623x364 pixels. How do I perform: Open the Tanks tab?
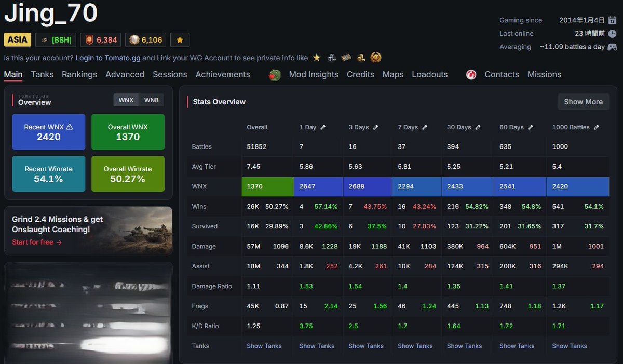click(42, 74)
